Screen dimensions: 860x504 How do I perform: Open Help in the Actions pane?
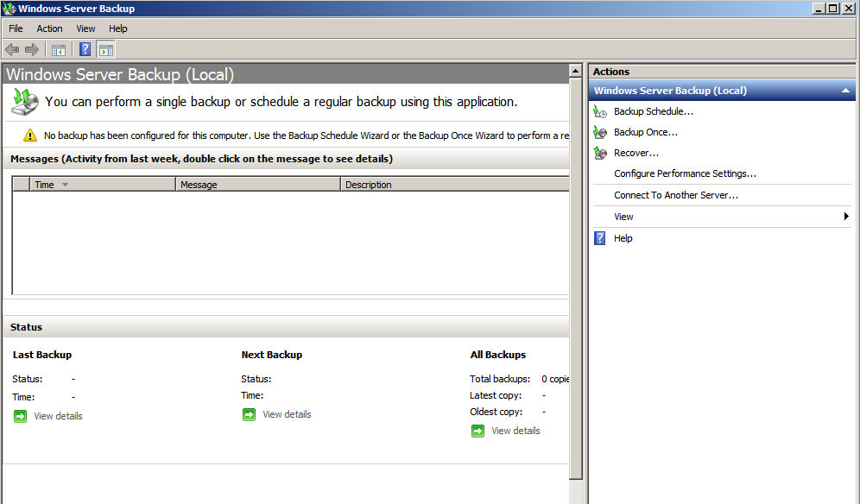tap(623, 238)
